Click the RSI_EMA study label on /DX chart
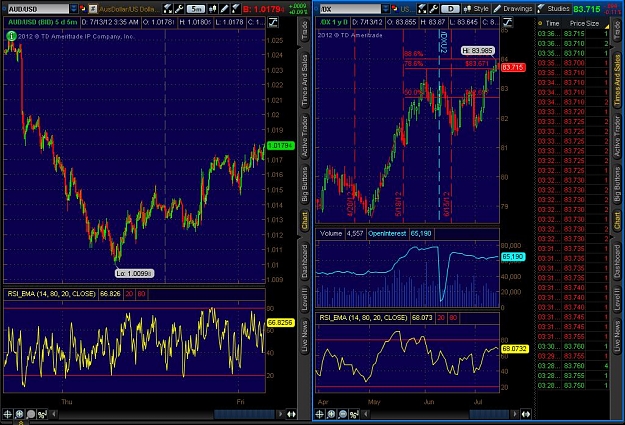This screenshot has width=625, height=425. click(363, 318)
